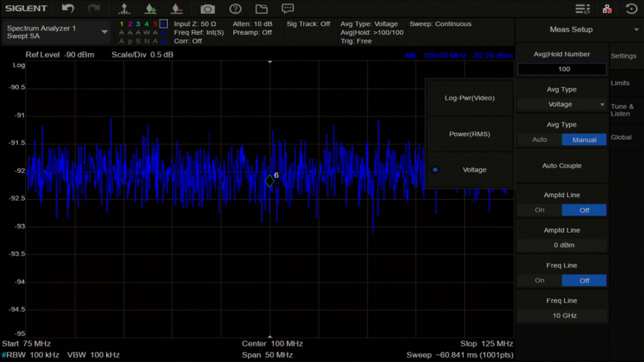Click the undo arrow icon
The width and height of the screenshot is (644, 362).
(x=68, y=9)
